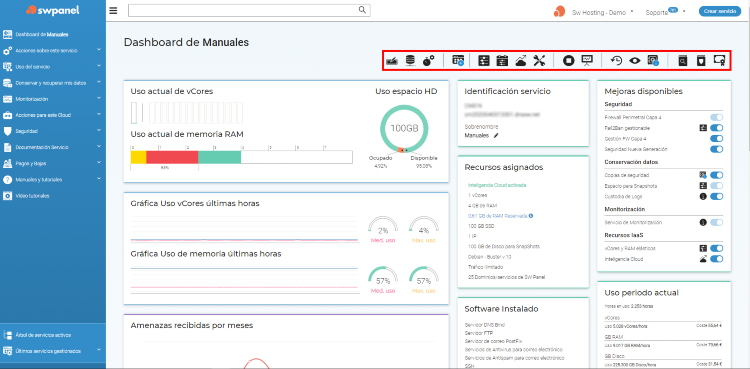Open the calendar icon with blue badge
The image size is (750, 369).
click(x=458, y=60)
